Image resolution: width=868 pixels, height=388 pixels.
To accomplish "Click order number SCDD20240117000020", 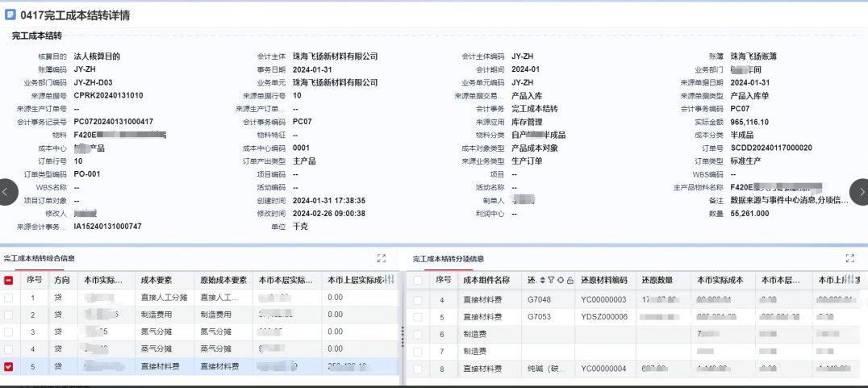I will click(x=770, y=148).
